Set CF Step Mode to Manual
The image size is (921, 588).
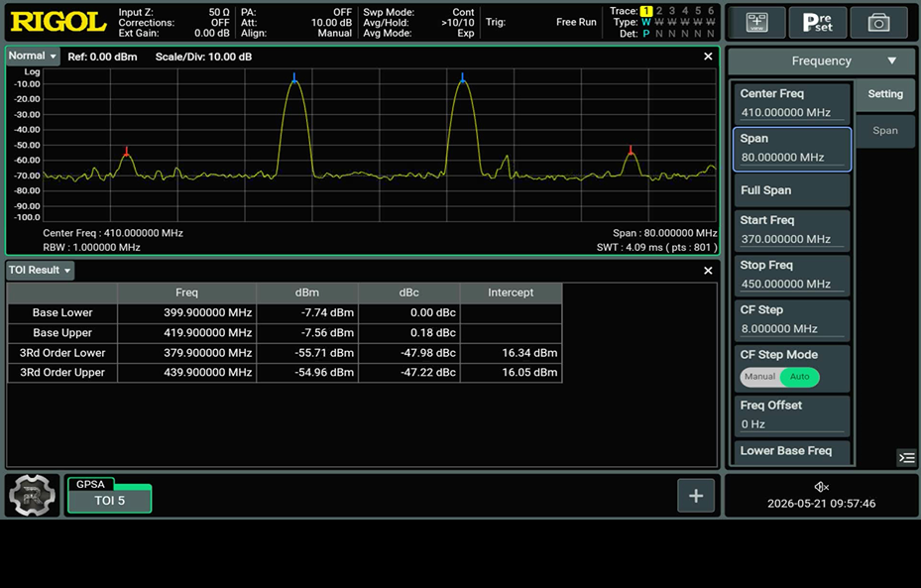760,377
